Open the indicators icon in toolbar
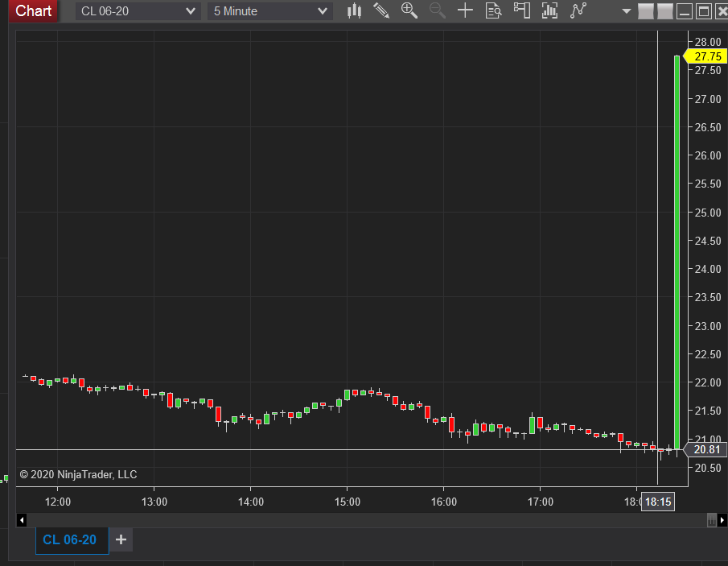This screenshot has height=566, width=728. pyautogui.click(x=549, y=10)
